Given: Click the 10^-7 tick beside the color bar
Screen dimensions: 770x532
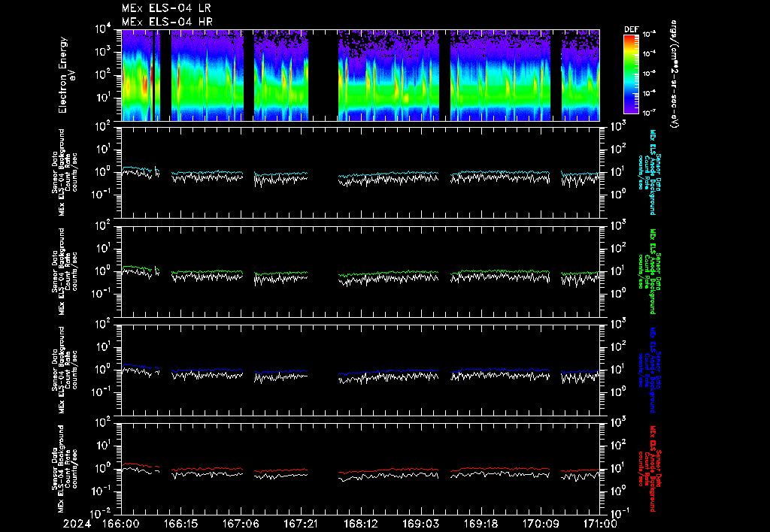Looking at the screenshot, I should pos(649,113).
